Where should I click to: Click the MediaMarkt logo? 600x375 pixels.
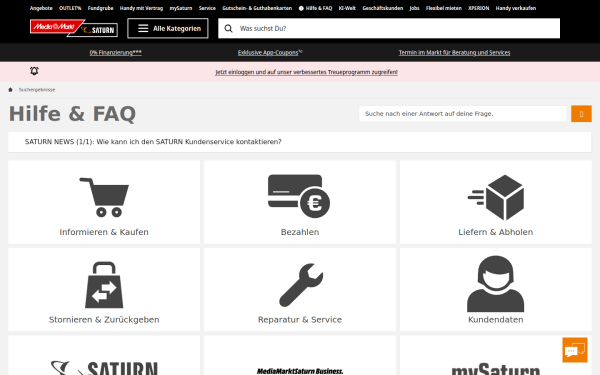click(x=54, y=26)
